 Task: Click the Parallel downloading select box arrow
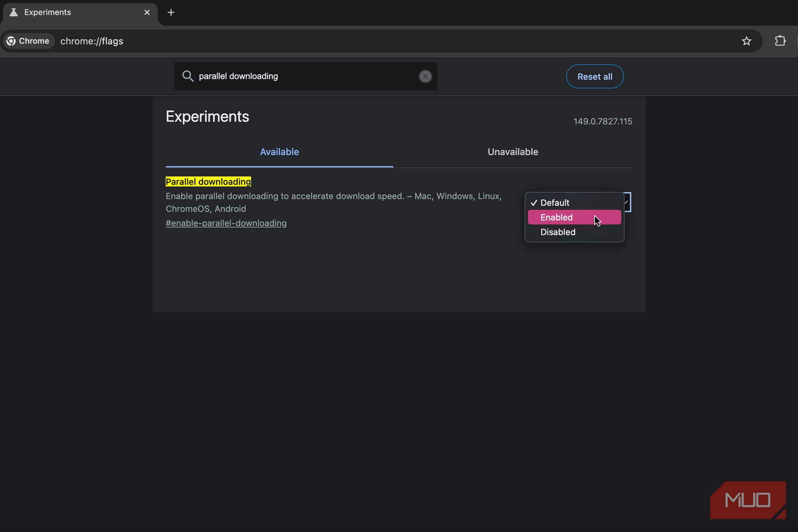coord(627,202)
